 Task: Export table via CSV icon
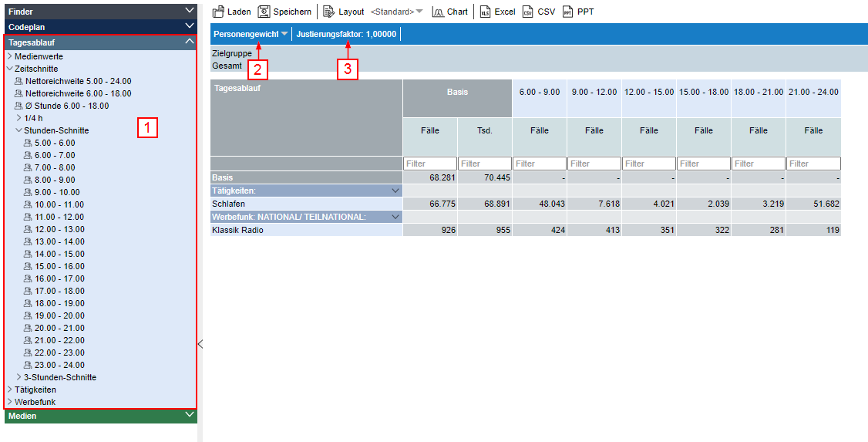pos(528,12)
